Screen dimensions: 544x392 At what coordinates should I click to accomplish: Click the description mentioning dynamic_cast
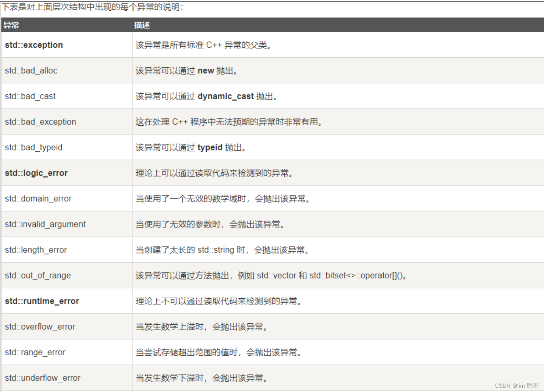point(206,96)
